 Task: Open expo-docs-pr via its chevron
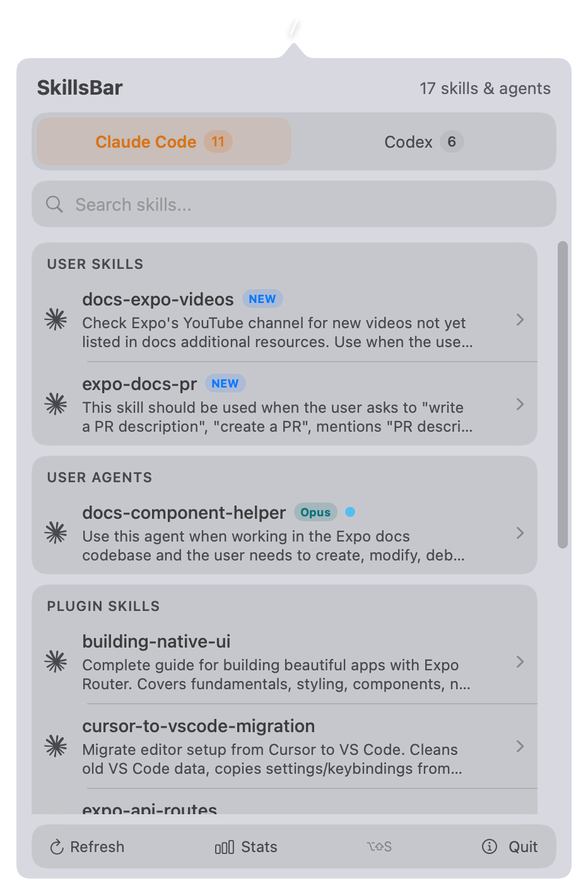click(520, 405)
